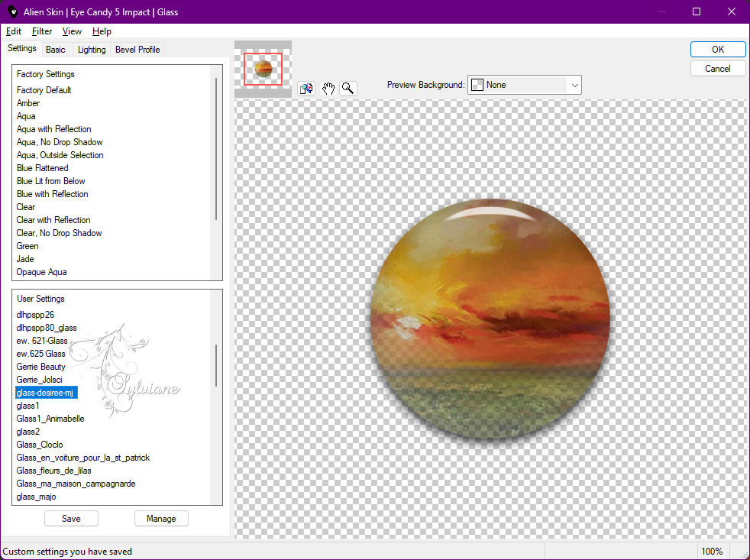
Task: Select Clear, No Drop Shadow preset
Action: [x=59, y=232]
